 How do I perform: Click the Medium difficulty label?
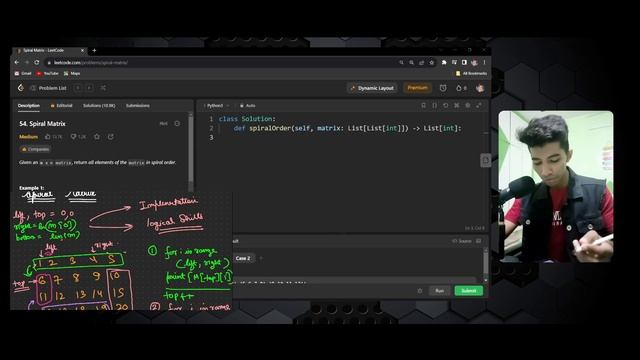(28, 137)
